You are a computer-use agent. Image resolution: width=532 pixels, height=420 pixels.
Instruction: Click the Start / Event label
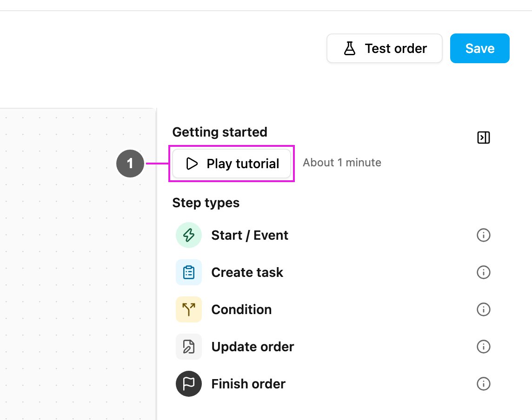point(250,235)
